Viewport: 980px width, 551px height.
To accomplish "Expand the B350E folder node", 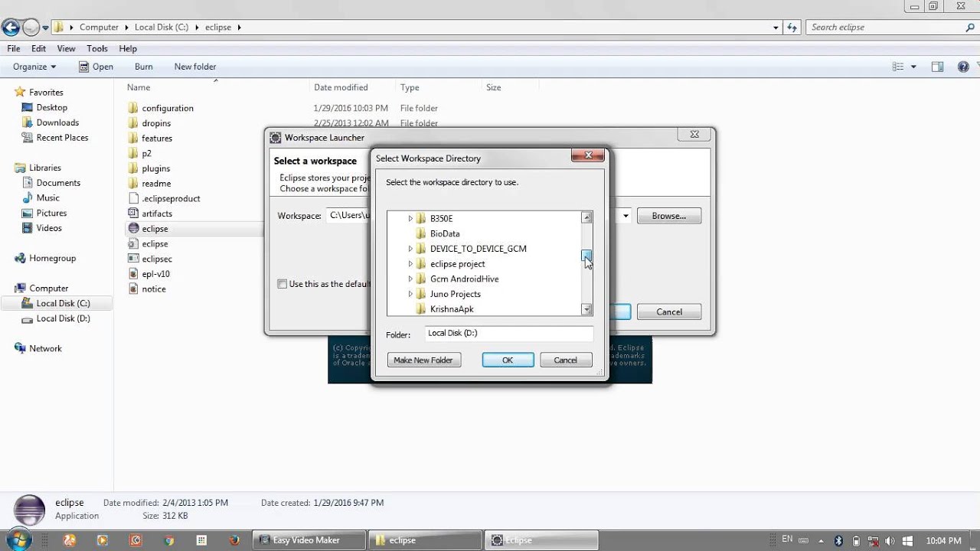I will point(410,219).
